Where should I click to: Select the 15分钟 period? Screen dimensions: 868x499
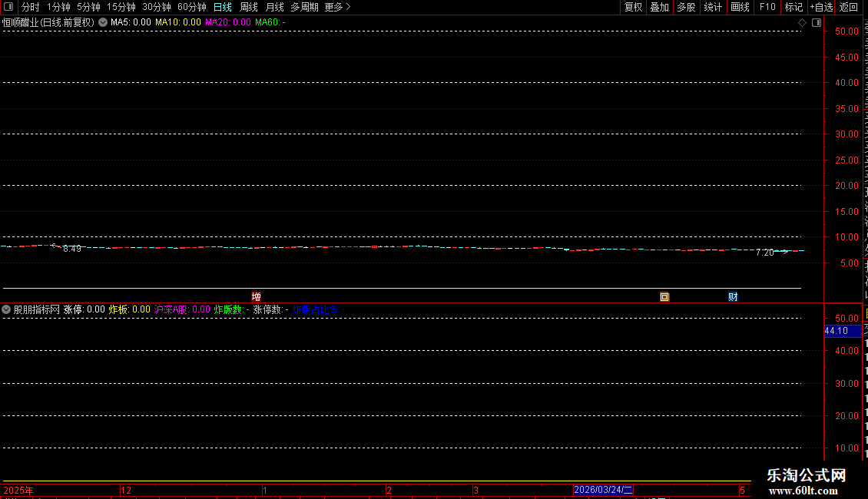tap(121, 7)
